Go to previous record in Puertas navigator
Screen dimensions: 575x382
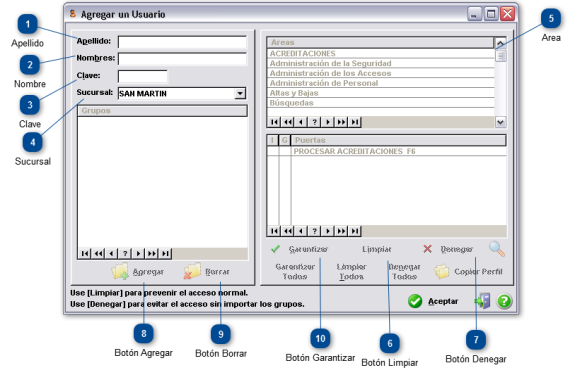click(301, 231)
